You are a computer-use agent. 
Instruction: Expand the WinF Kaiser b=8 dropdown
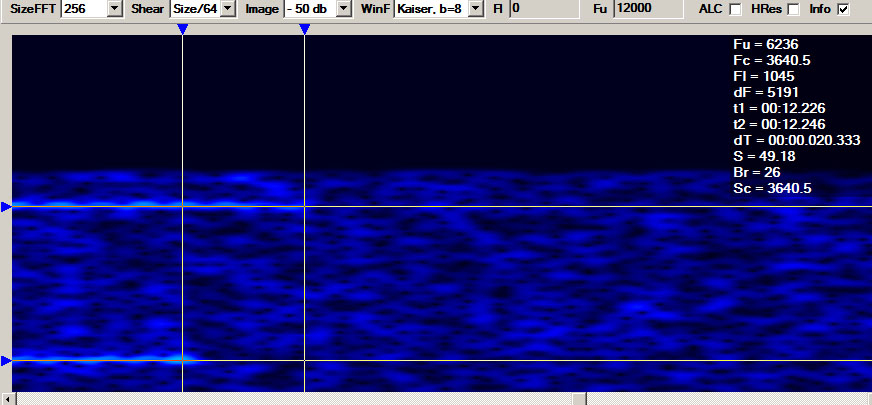coord(475,8)
